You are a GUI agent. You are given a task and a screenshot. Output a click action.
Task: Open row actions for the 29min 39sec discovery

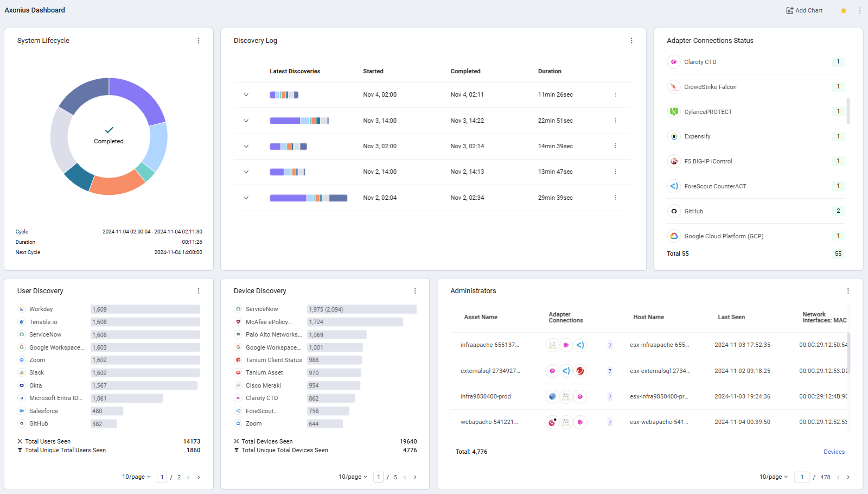(x=615, y=198)
